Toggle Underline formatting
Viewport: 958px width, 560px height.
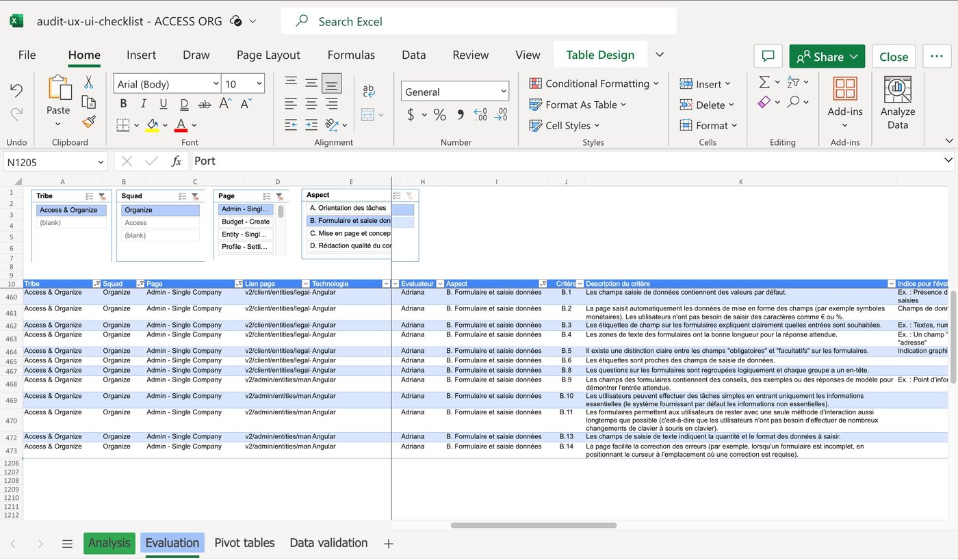(164, 104)
